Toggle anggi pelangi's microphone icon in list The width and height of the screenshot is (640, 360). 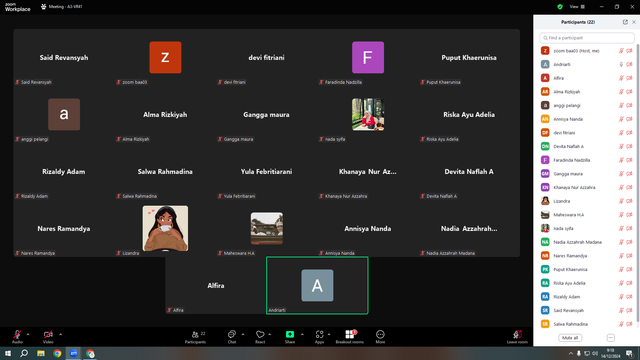click(621, 105)
